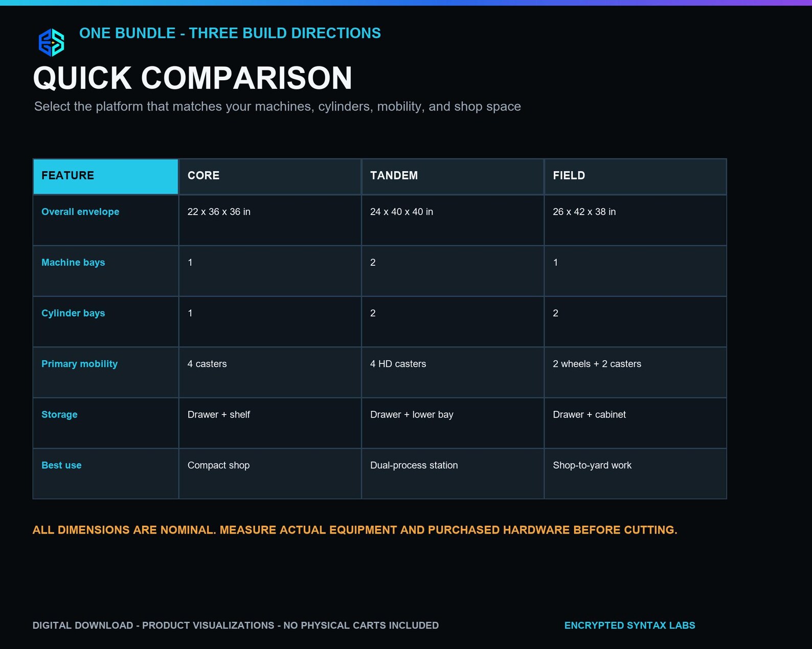Screen dimensions: 812x649
Task: Click the '2 wheels + 2 casters' cell
Action: pos(636,373)
